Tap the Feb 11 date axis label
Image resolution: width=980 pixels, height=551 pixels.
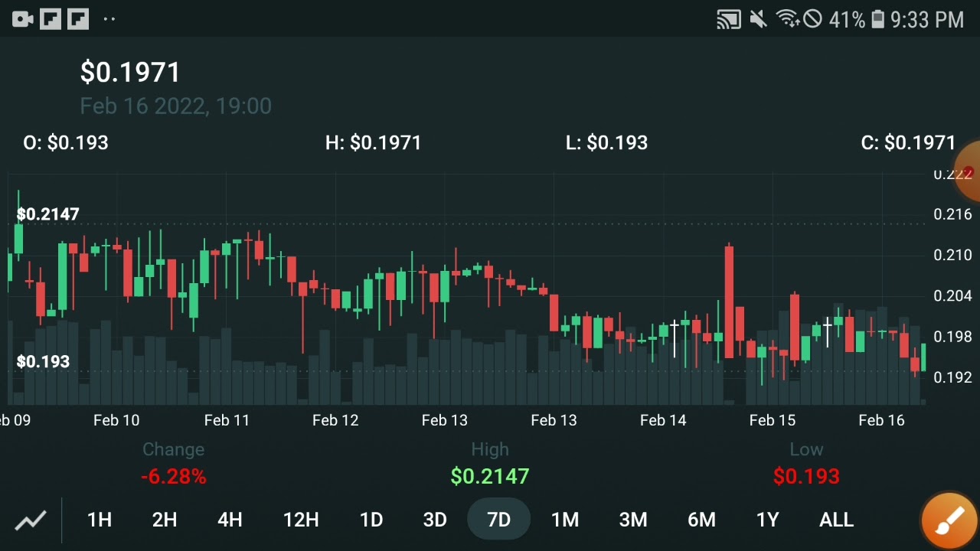pyautogui.click(x=227, y=420)
